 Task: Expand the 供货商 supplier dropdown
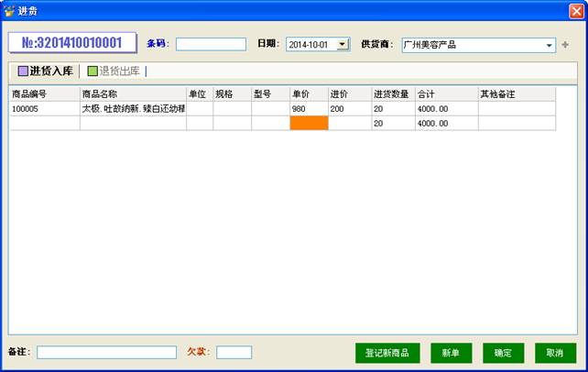point(550,45)
